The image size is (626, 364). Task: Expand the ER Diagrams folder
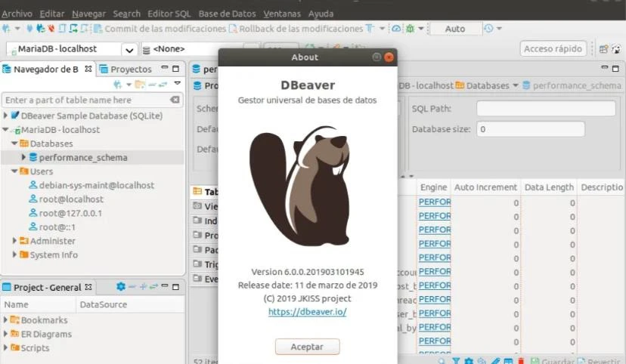[x=5, y=334]
